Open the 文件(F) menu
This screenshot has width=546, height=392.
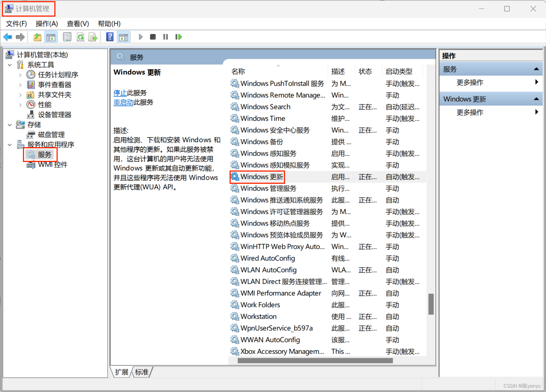tap(16, 24)
